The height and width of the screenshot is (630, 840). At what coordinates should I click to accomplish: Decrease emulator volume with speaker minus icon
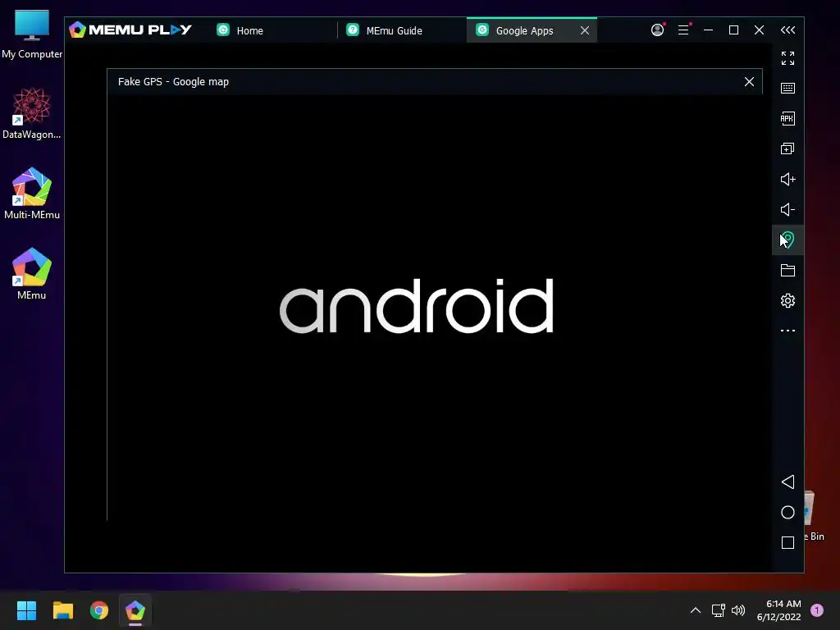(787, 209)
